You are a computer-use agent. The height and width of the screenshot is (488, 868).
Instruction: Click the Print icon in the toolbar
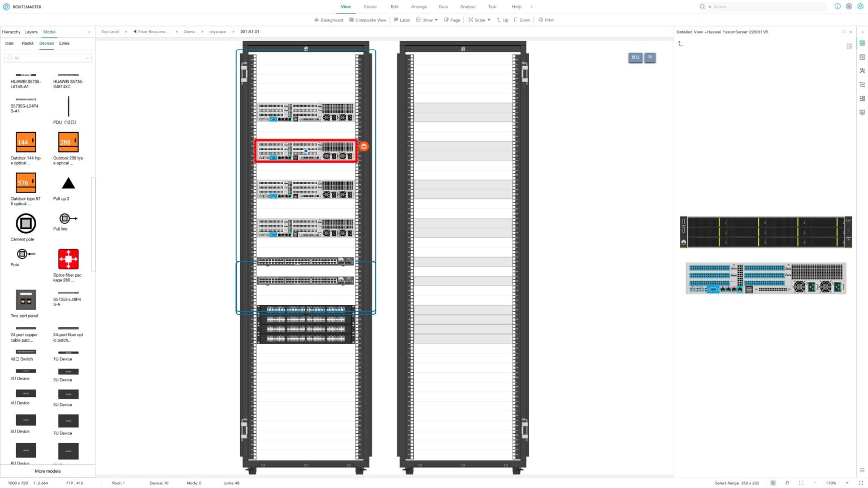[x=545, y=20]
